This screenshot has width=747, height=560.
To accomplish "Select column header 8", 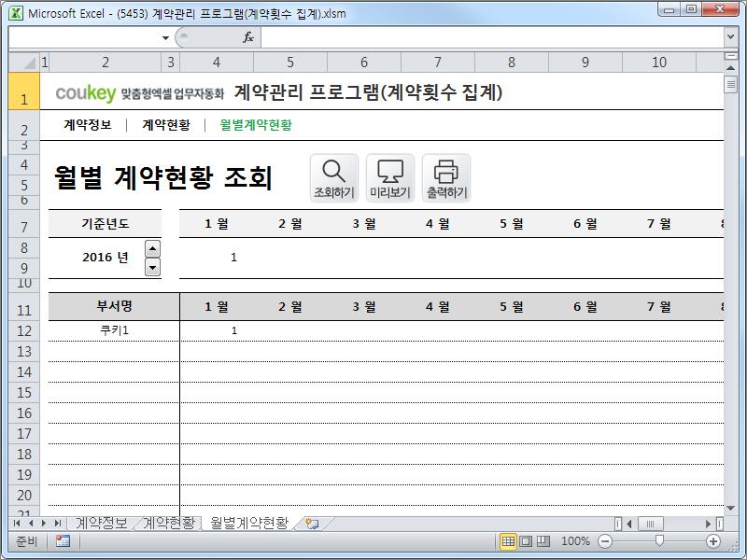I will [x=511, y=62].
